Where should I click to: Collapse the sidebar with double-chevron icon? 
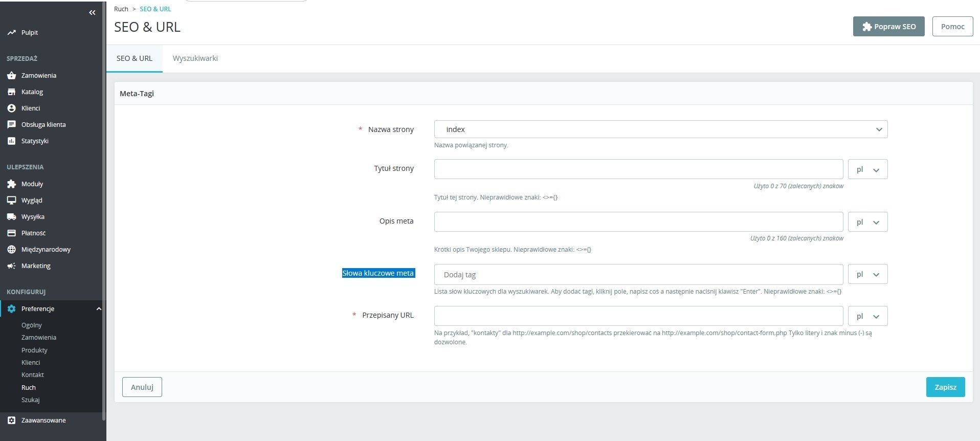(92, 12)
